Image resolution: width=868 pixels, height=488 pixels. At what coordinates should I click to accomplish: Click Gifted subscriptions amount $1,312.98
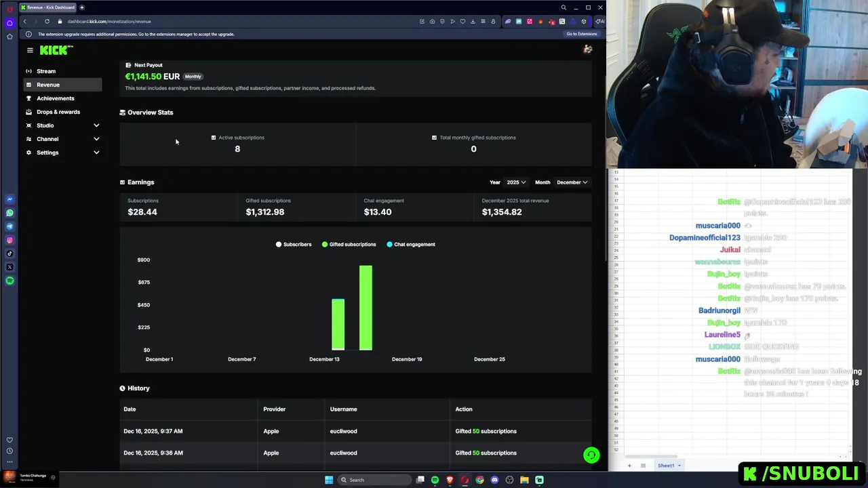click(265, 212)
